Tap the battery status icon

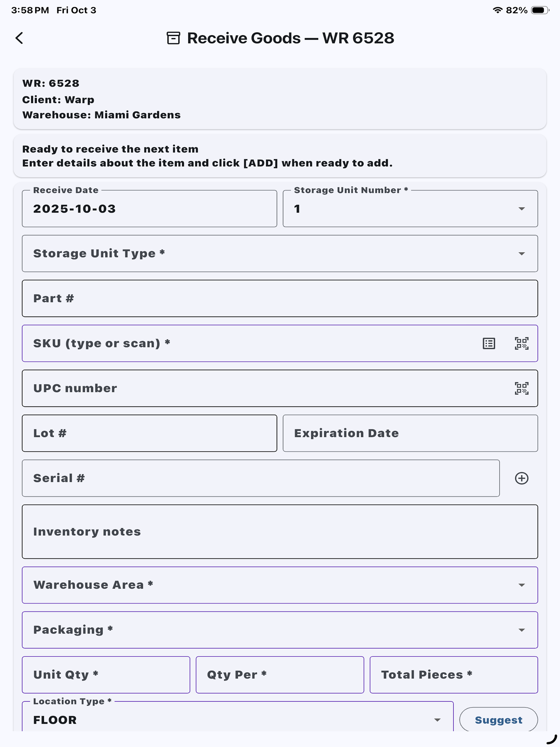[x=540, y=10]
